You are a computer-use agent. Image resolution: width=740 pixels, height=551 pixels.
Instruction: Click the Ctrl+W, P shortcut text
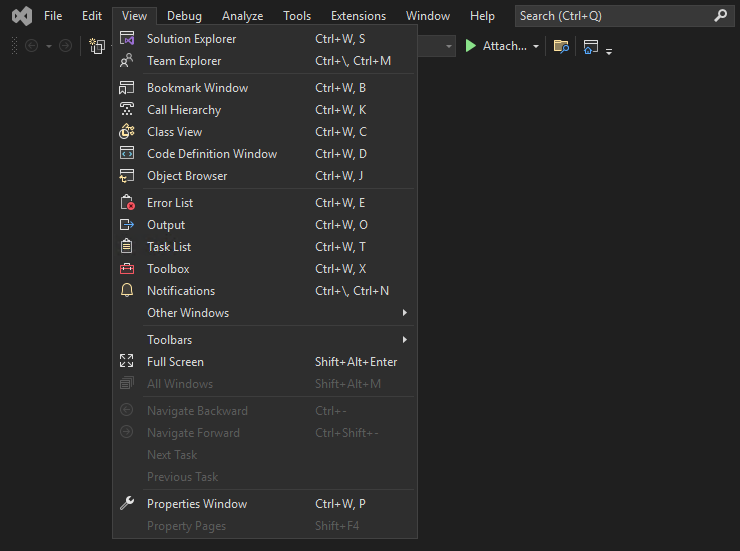340,504
